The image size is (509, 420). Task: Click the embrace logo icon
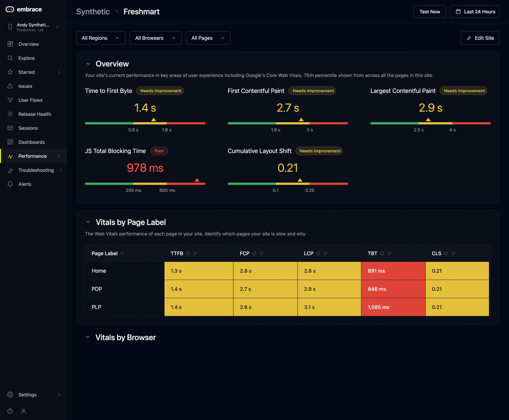(10, 9)
